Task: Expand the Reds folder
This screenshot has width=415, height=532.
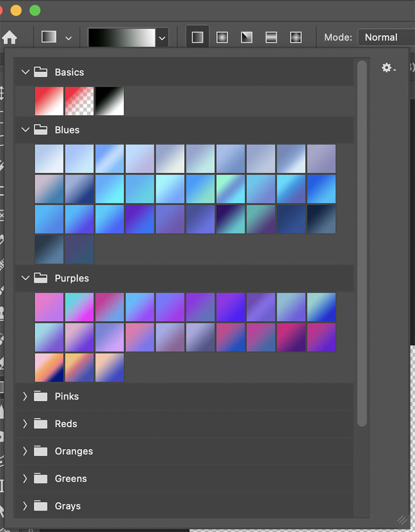Action: [x=25, y=424]
